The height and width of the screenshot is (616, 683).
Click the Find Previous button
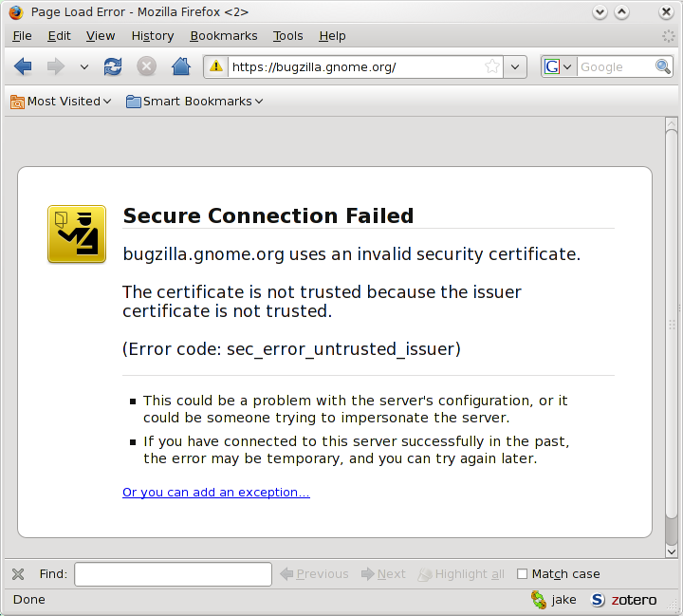314,574
